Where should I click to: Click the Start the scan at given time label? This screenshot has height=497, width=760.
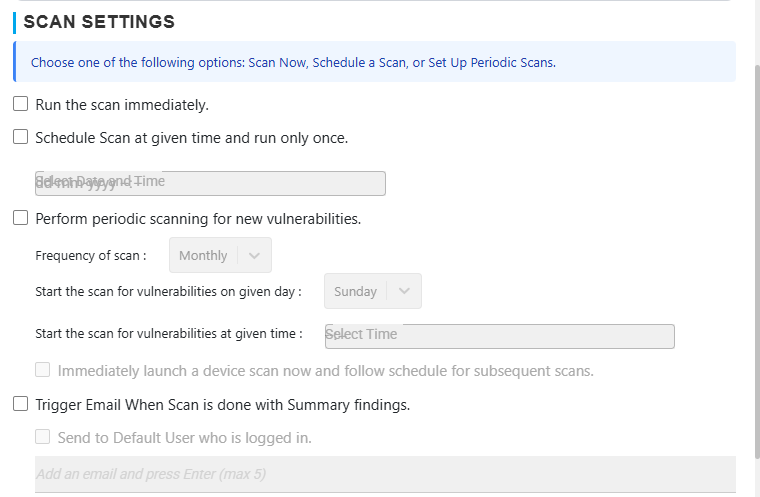168,334
